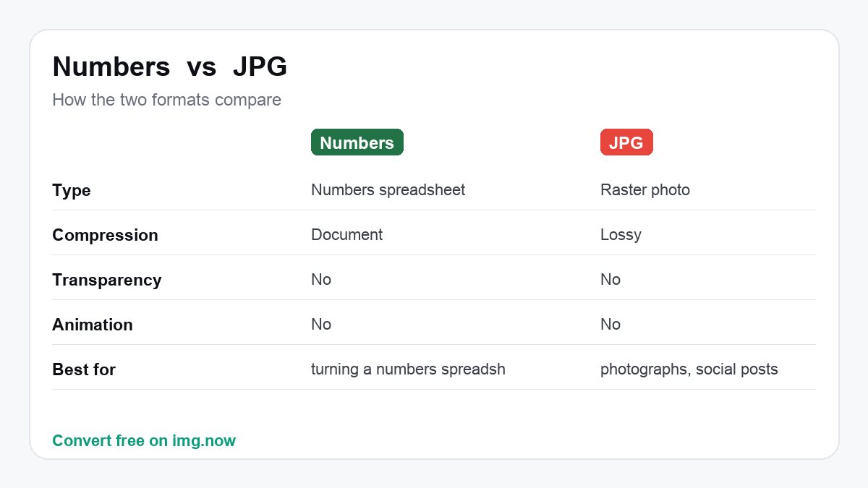
Task: Select the 'Lossy' compression value
Action: (x=621, y=234)
